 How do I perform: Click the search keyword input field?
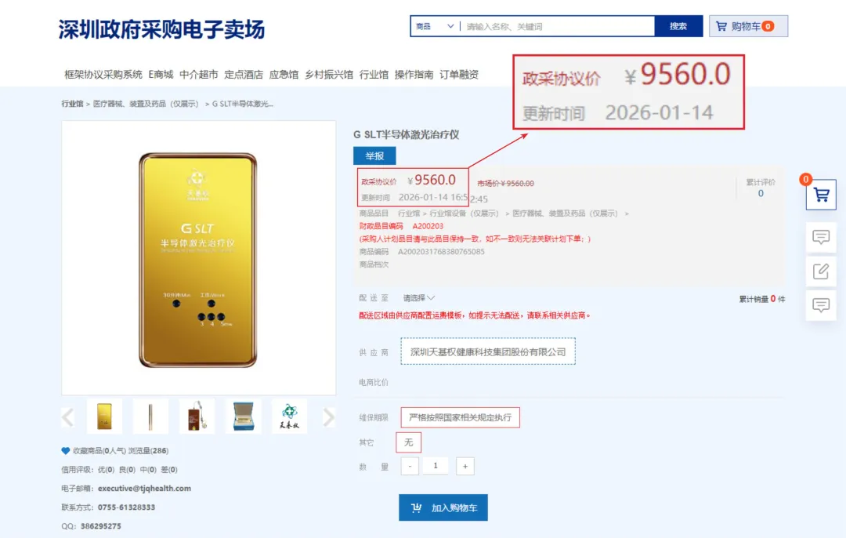pyautogui.click(x=558, y=26)
